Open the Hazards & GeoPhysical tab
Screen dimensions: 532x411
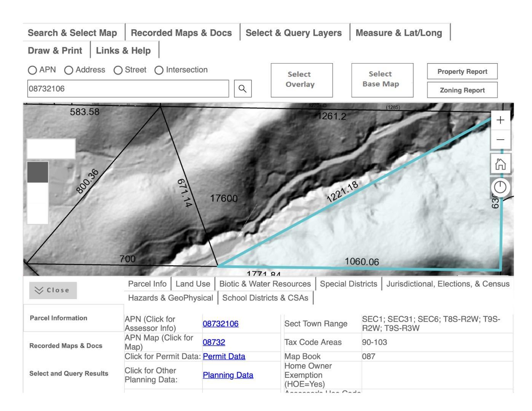170,298
